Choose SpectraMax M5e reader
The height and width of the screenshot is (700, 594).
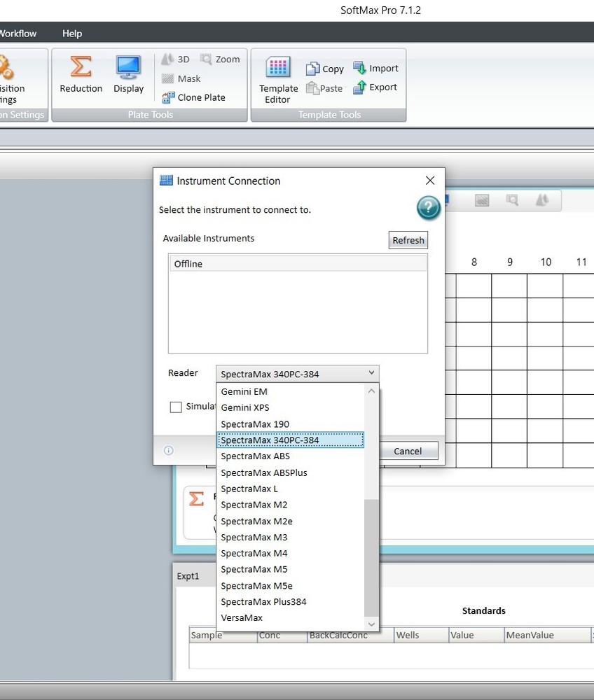290,586
